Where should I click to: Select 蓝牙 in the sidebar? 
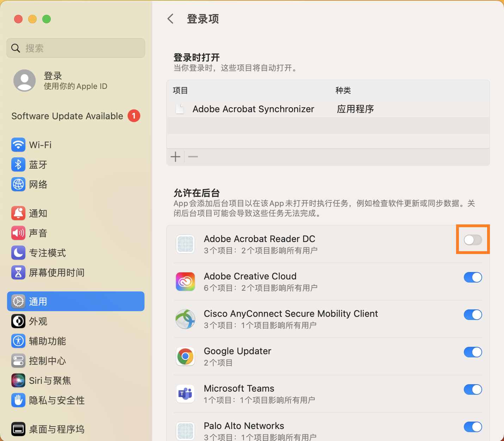click(38, 164)
